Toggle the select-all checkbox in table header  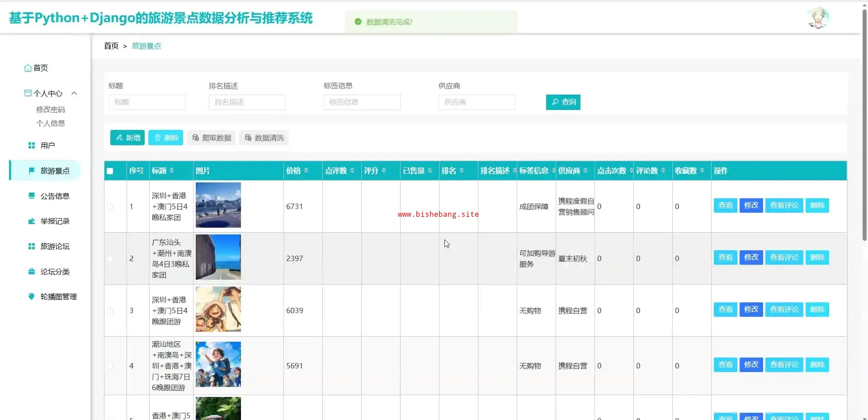110,171
